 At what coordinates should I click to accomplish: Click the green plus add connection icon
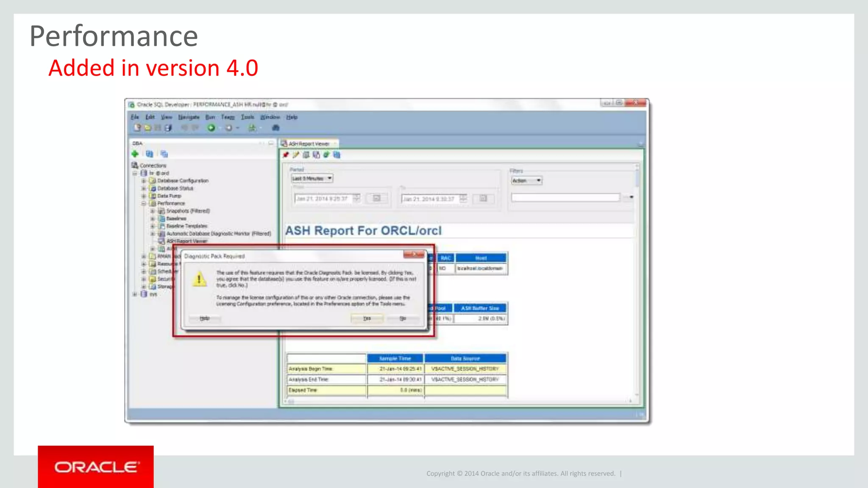click(x=135, y=154)
